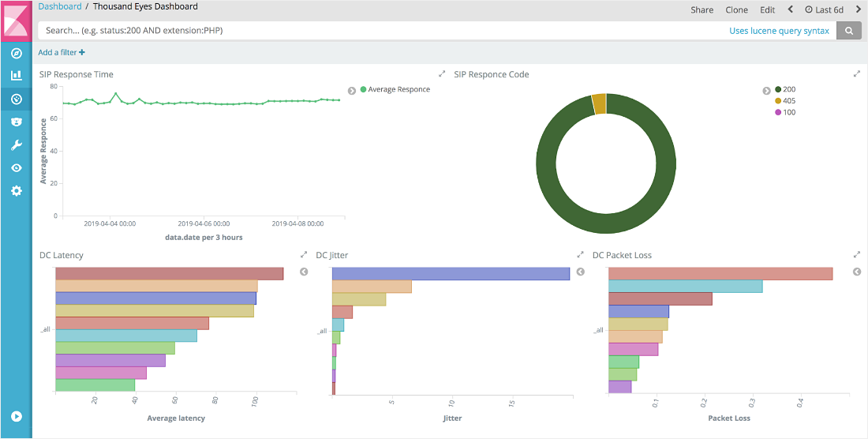This screenshot has width=868, height=439.
Task: Toggle the legend of SIP Response Time chart
Action: 352,90
